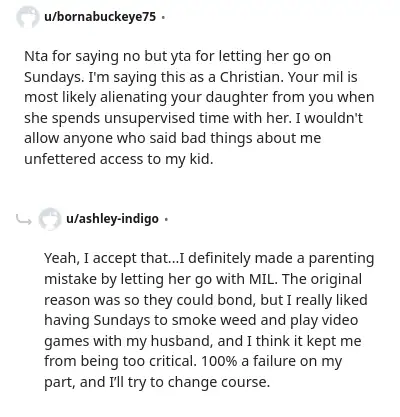Click the reply thread arrow icon

click(x=23, y=220)
